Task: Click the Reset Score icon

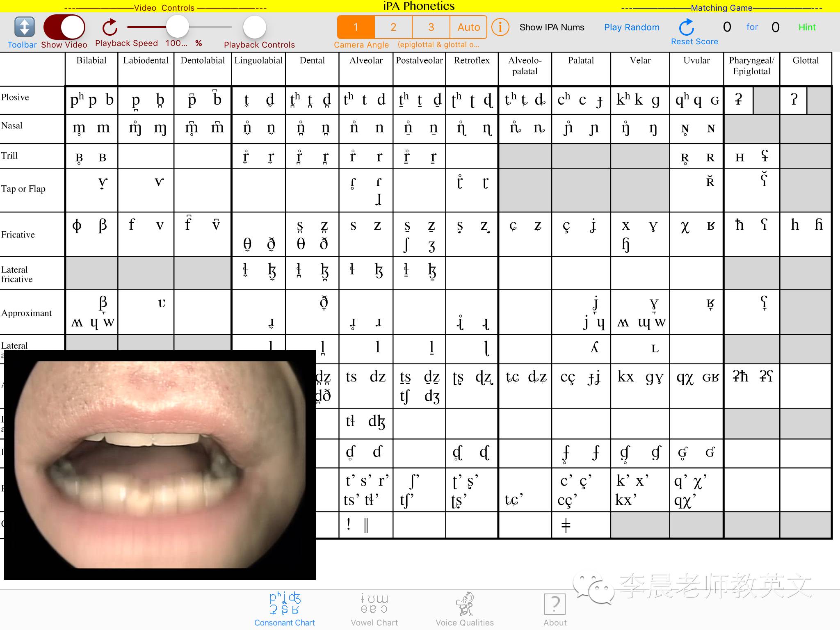Action: click(x=687, y=27)
